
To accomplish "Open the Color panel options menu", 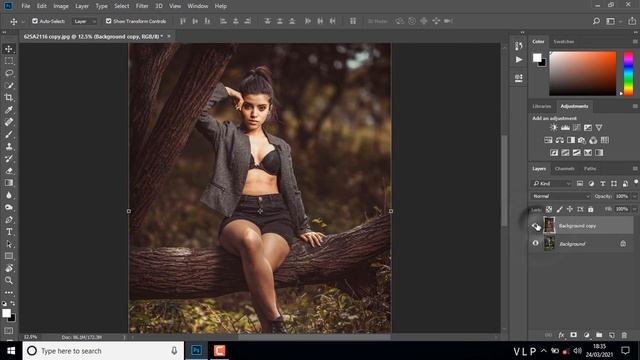I will (635, 42).
